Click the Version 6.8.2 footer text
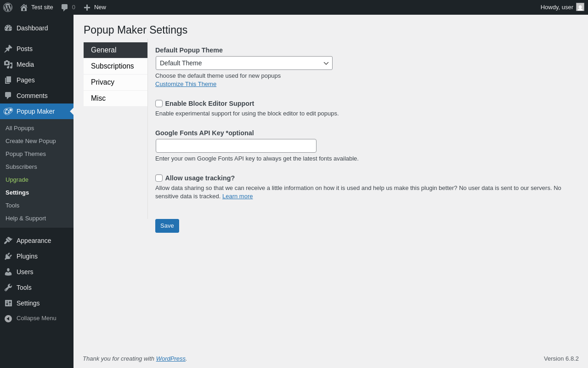Screen dimensions: 588x368 [x=561, y=359]
